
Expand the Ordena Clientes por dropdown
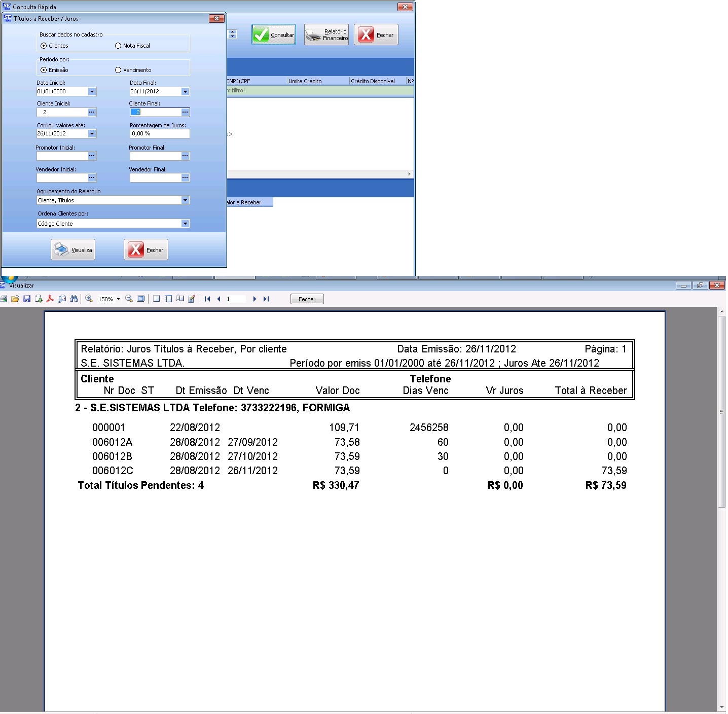(185, 224)
